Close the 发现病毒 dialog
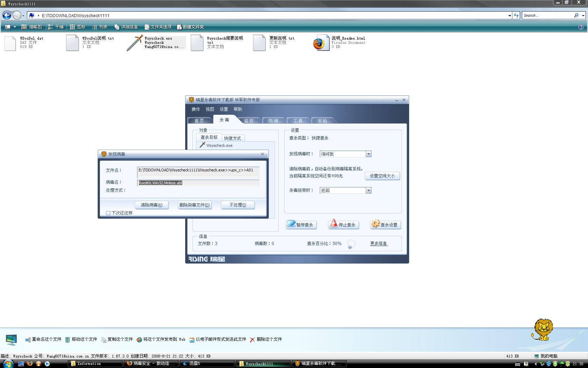 tap(262, 154)
